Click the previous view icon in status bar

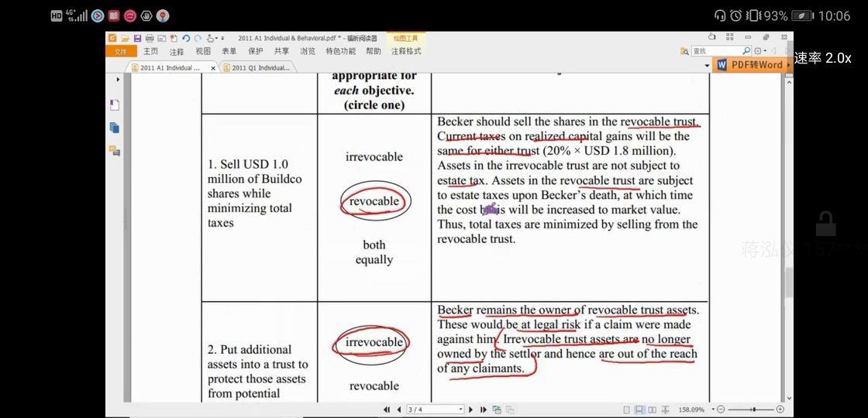[497, 409]
